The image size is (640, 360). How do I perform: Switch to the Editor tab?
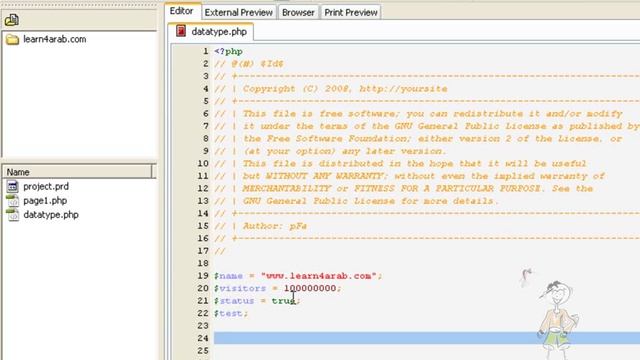tap(182, 11)
